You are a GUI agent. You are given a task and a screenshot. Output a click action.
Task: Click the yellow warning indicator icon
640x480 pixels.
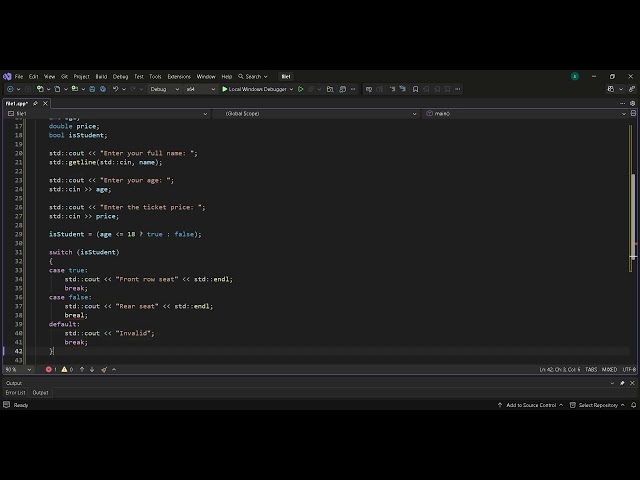click(x=64, y=369)
